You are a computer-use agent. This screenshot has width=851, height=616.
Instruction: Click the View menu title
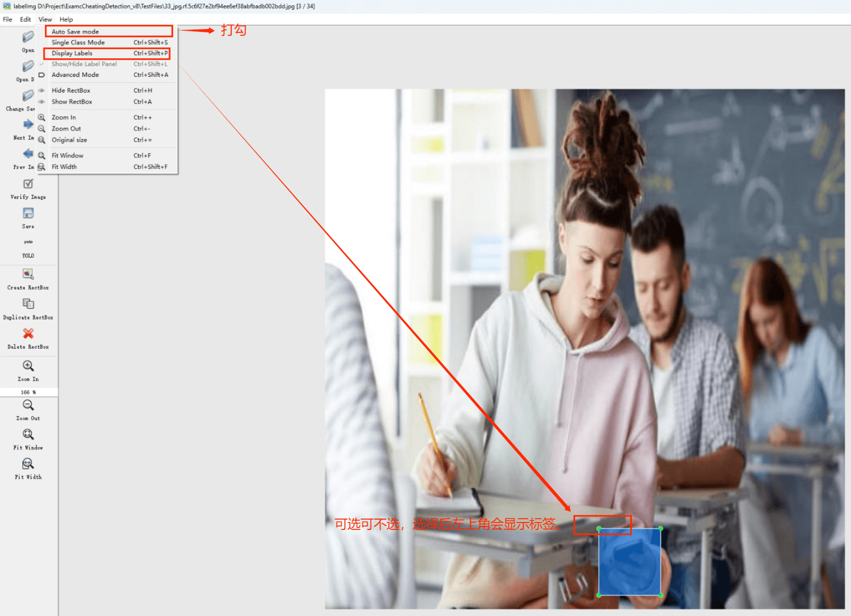(45, 20)
